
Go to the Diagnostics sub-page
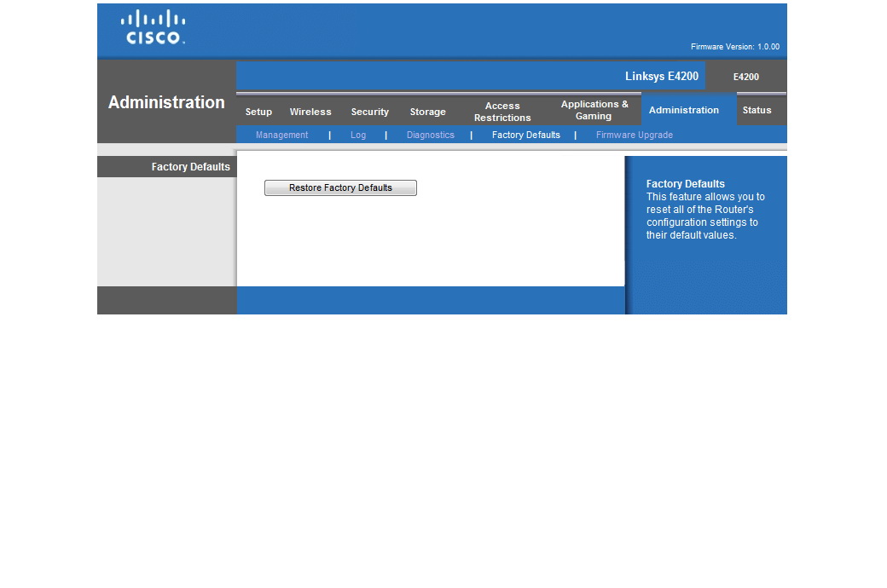(430, 135)
